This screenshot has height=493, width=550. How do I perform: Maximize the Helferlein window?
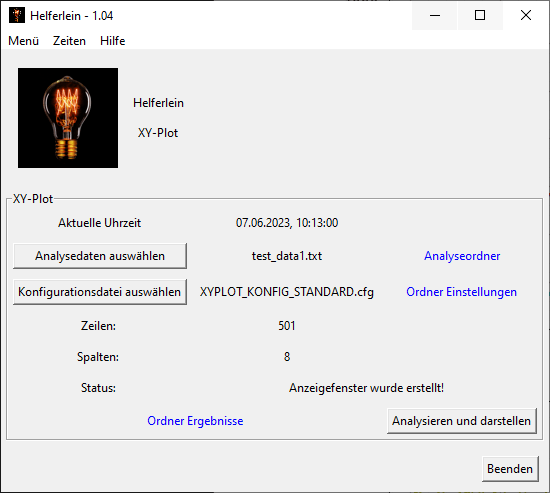pos(480,15)
